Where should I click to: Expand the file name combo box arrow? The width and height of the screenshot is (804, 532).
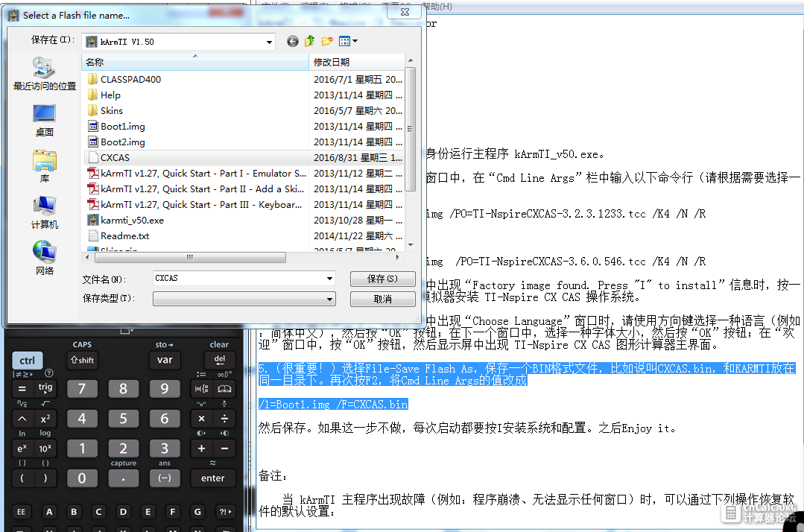(x=329, y=279)
